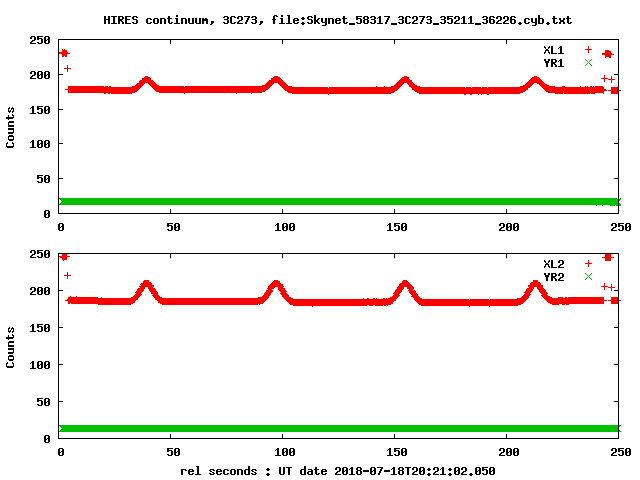This screenshot has height=480, width=640.
Task: Click top plot y-axis tick label 50
Action: 43,179
